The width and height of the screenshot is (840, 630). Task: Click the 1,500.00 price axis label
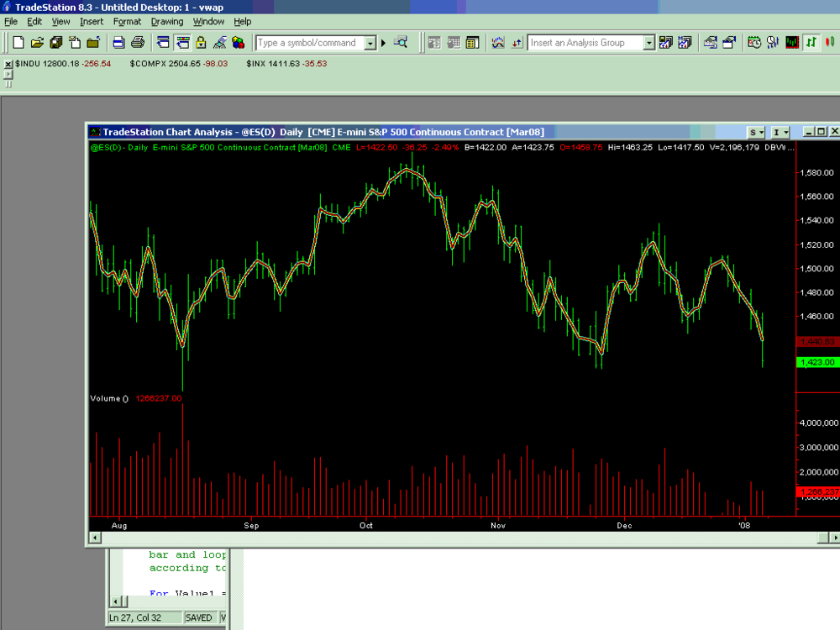(816, 269)
